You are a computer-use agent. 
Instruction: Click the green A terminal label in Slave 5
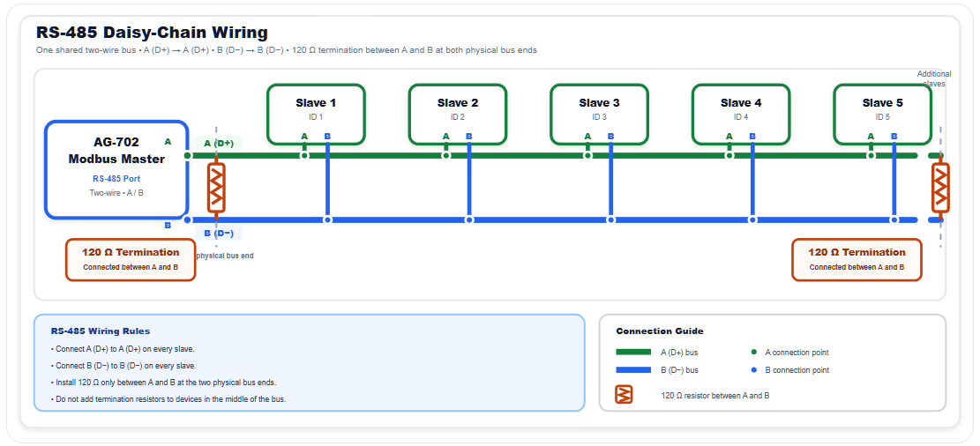pos(872,136)
